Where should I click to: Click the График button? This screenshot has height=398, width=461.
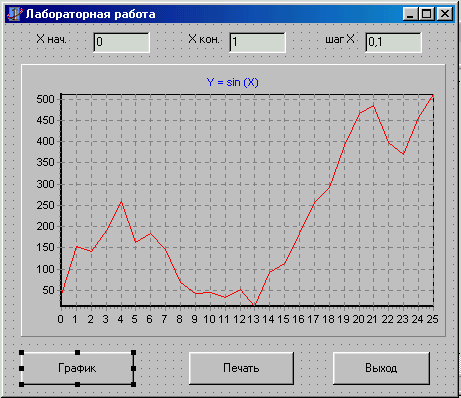(77, 368)
